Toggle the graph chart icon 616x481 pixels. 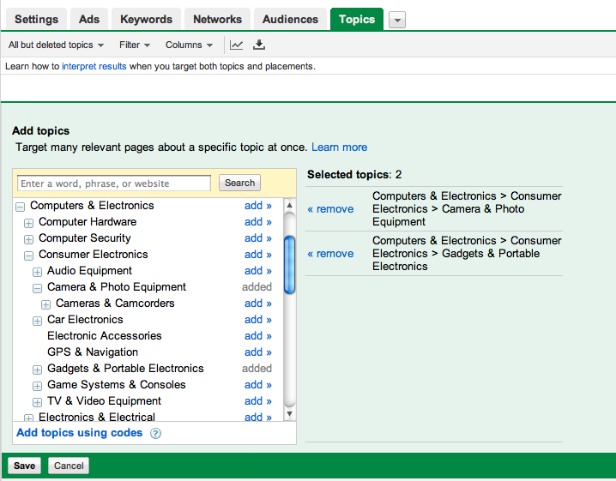[236, 45]
